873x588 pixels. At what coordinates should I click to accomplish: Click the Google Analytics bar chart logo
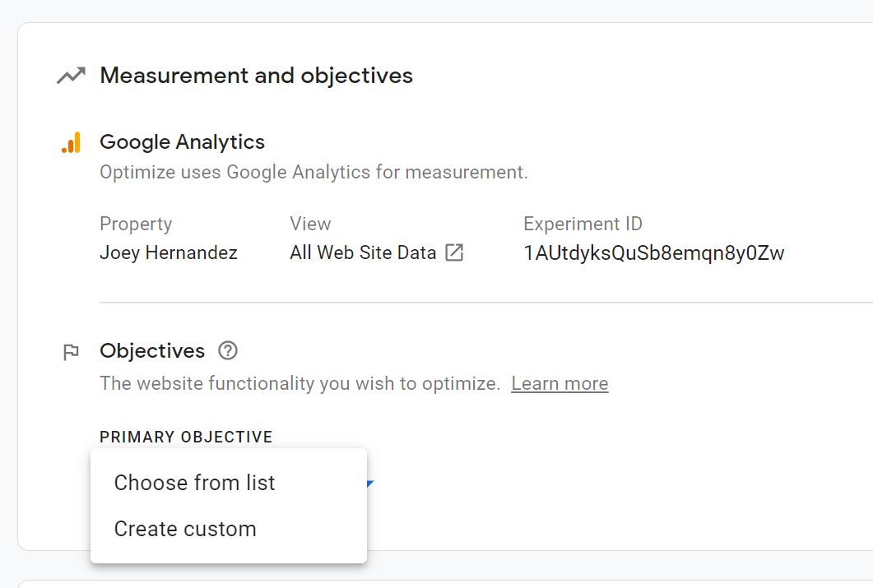tap(72, 142)
